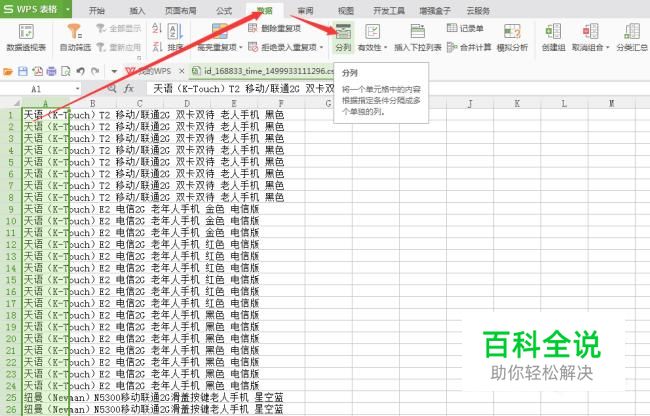Click the 分列 text-to-columns button
Viewport: 650px width, 416px height.
click(343, 38)
